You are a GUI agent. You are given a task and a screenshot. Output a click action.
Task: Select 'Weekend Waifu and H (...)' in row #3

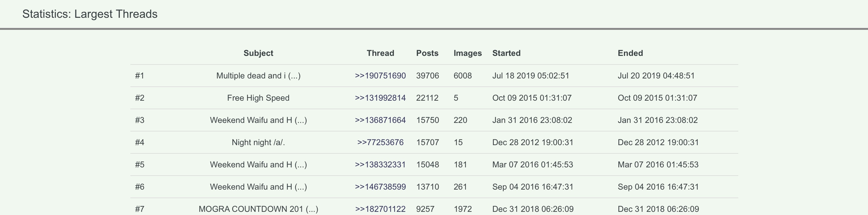[x=258, y=120]
